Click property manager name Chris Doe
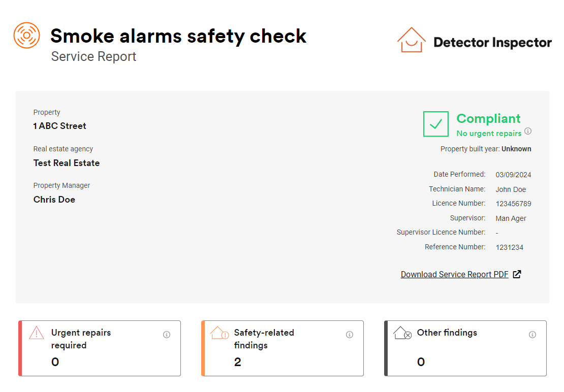Image resolution: width=564 pixels, height=392 pixels. tap(54, 200)
